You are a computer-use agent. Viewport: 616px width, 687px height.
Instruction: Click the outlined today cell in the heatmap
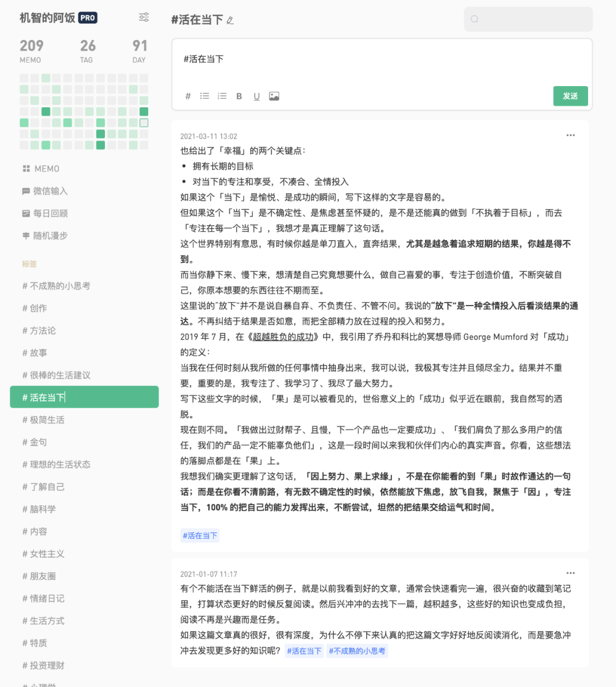144,123
